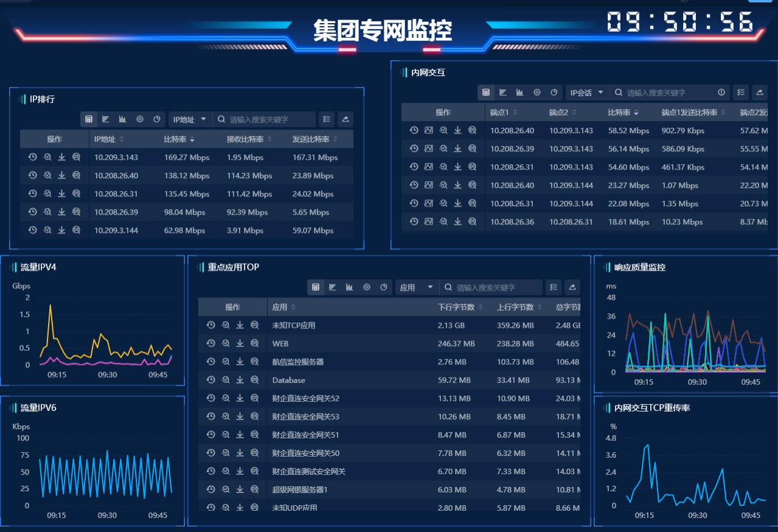The image size is (778, 532).
Task: Switch 内网交互 to horizontal bar chart view
Action: pos(503,92)
